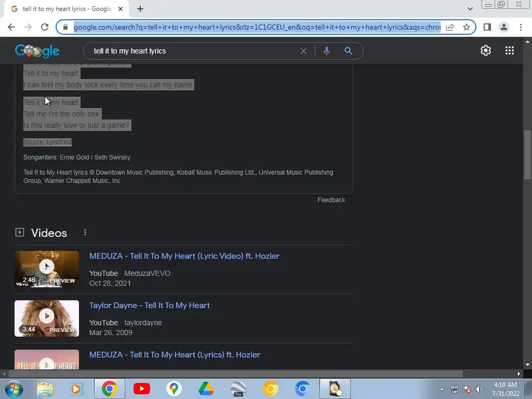Open a new browser tab
This screenshot has width=532, height=399.
[140, 9]
